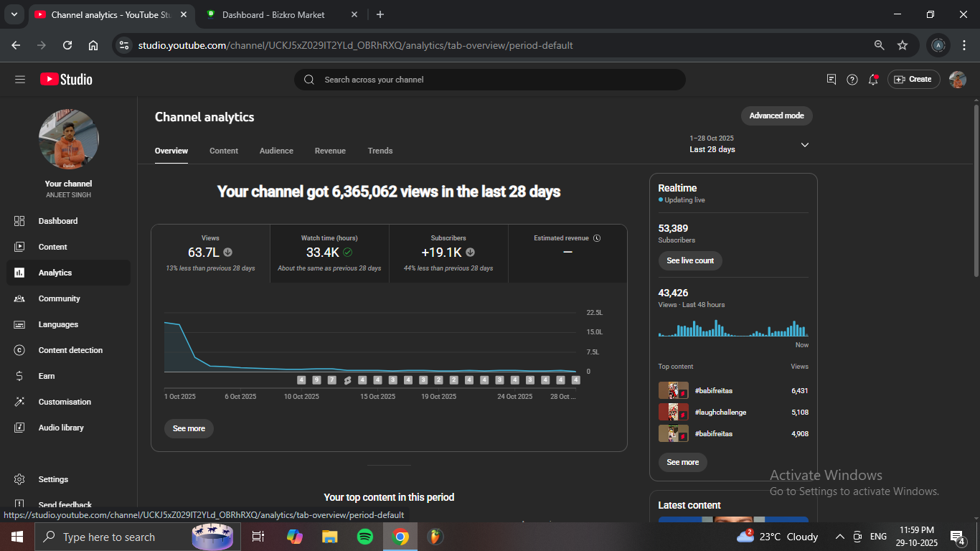Open the help question mark icon

click(852, 80)
